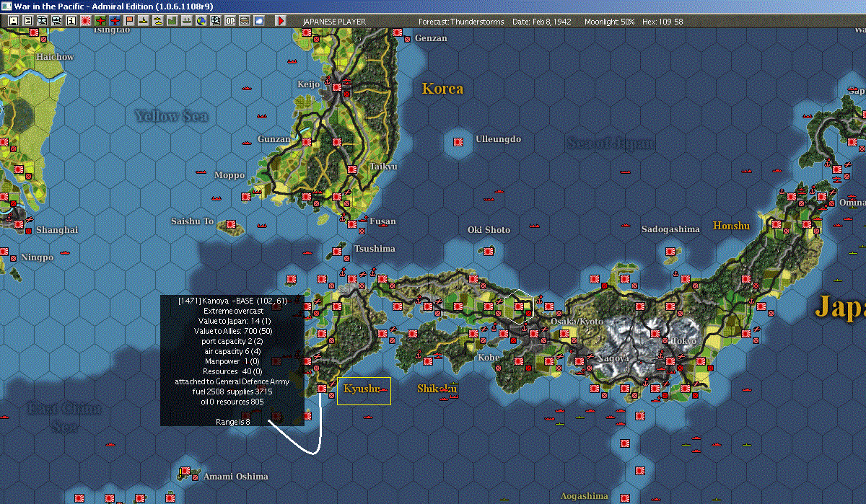Click the Haichow city label
The height and width of the screenshot is (504, 866).
pos(55,56)
